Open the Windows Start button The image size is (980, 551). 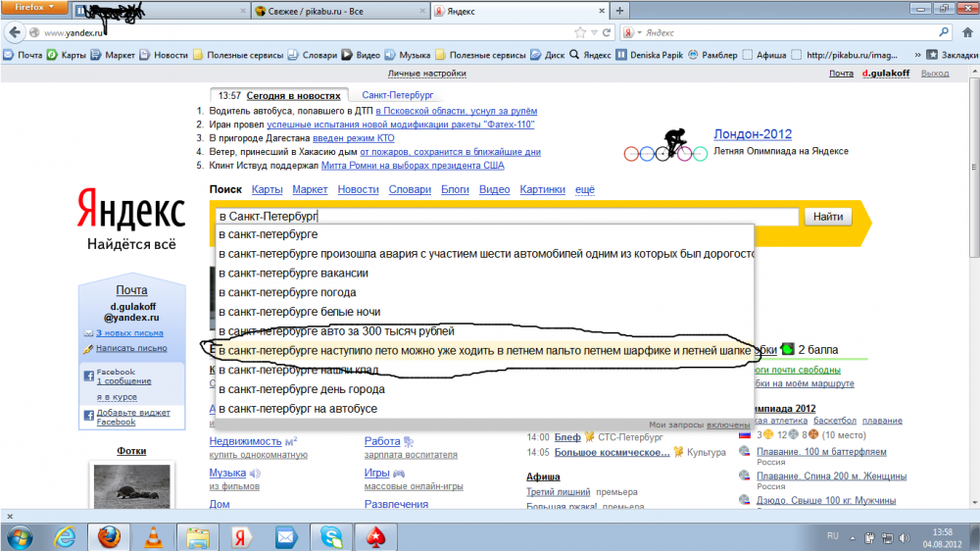[x=20, y=537]
